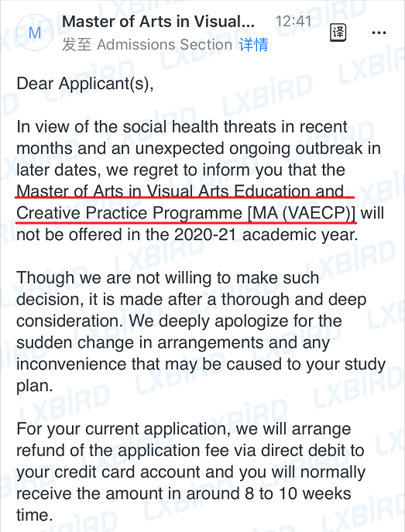Click the underlined Creative Practice Programme text
The width and height of the screenshot is (405, 532).
pos(129,213)
